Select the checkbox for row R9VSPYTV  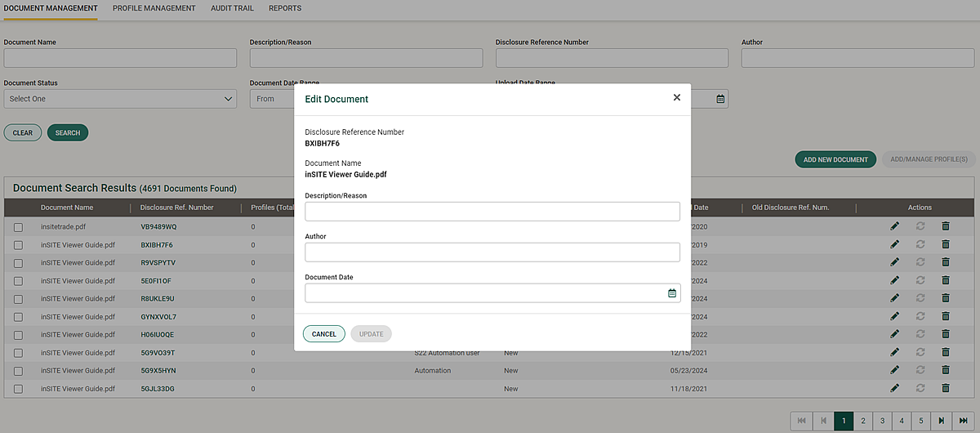(18, 262)
